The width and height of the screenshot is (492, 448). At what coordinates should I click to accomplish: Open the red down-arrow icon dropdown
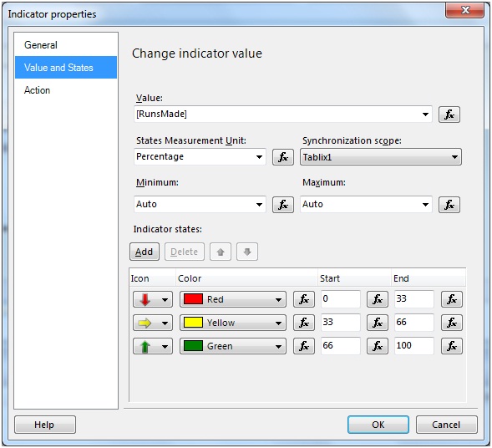coord(153,299)
